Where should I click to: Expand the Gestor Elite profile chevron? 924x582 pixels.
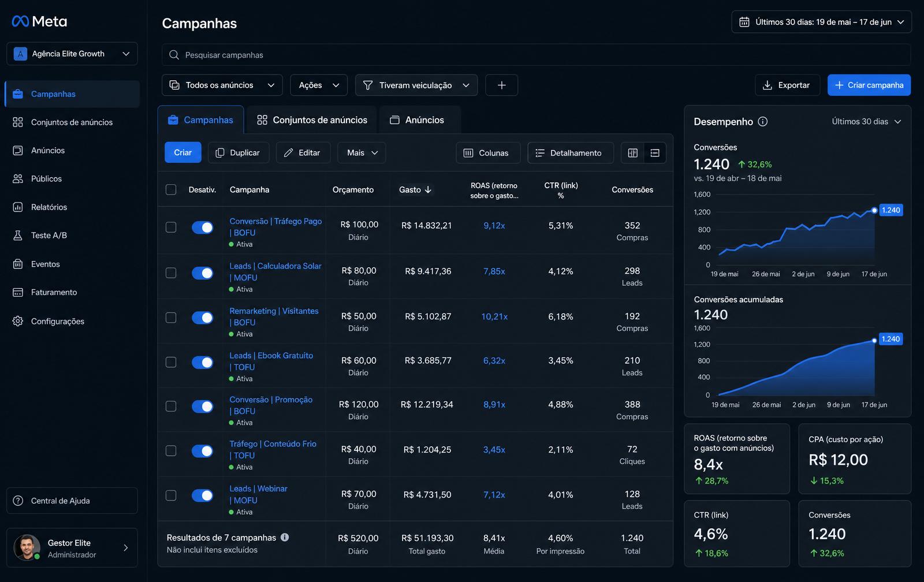pyautogui.click(x=126, y=547)
